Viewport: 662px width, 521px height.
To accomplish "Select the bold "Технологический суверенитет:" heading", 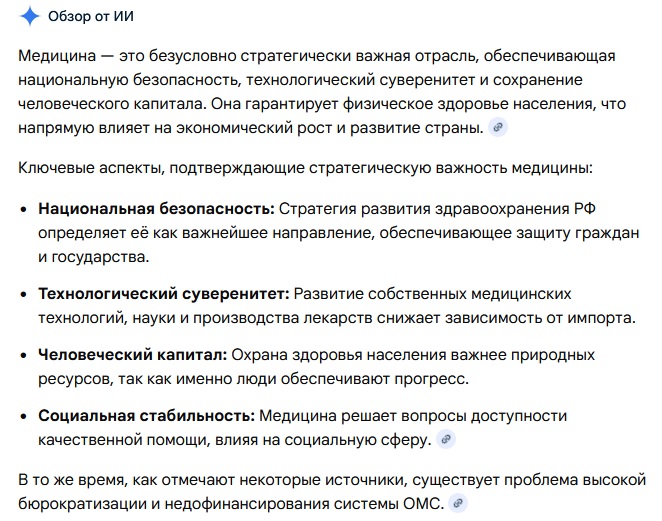I will (x=163, y=295).
